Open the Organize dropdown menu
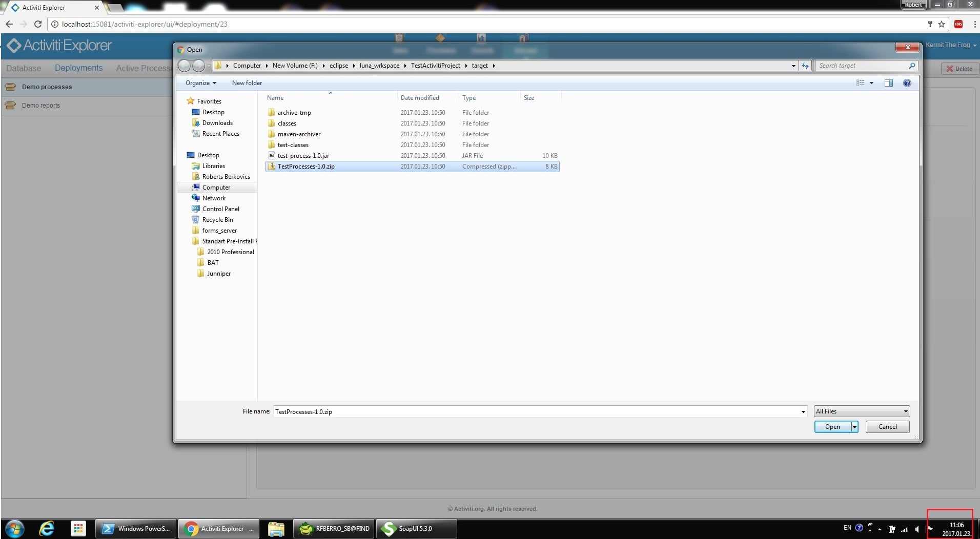 (x=201, y=83)
